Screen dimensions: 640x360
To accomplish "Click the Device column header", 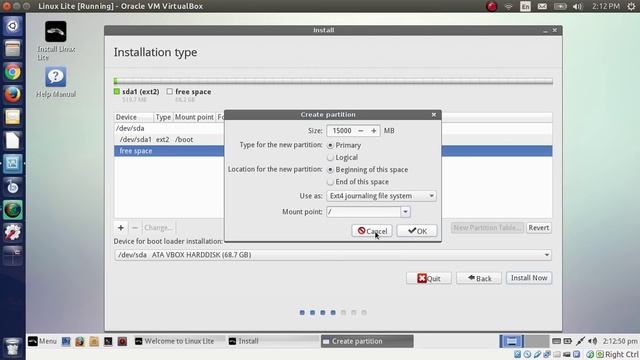I will [x=134, y=117].
